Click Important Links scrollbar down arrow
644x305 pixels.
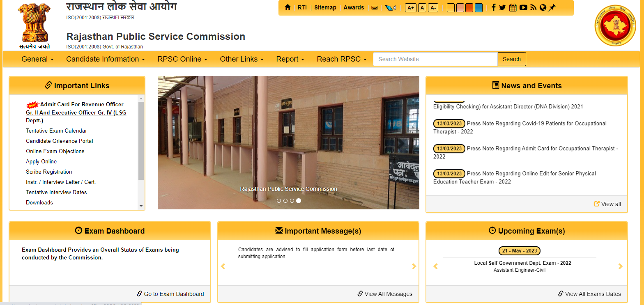[x=141, y=206]
